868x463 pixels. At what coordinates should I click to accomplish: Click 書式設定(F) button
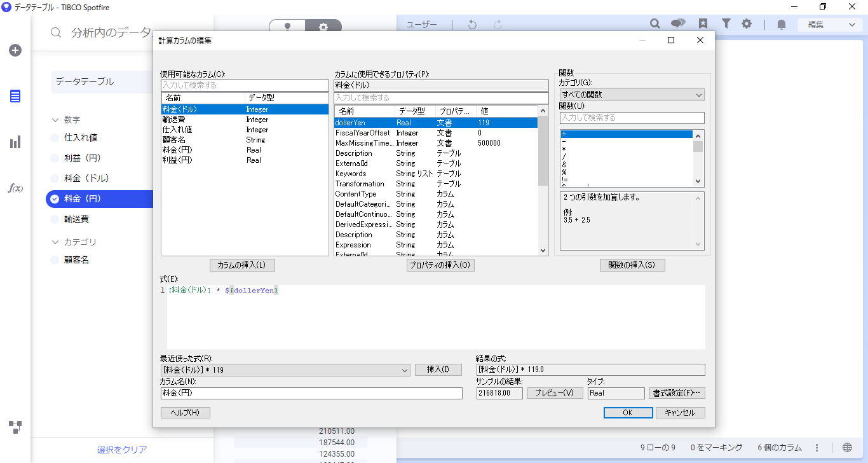677,393
